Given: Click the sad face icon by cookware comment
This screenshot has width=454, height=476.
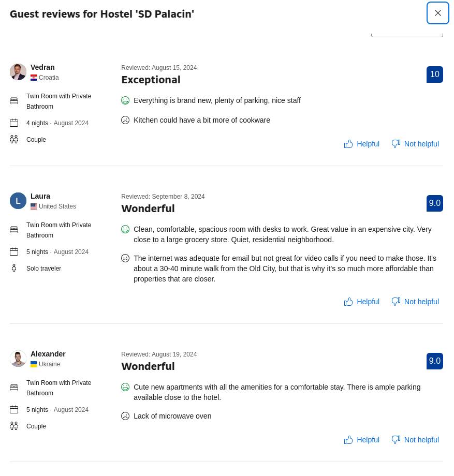Looking at the screenshot, I should (125, 120).
